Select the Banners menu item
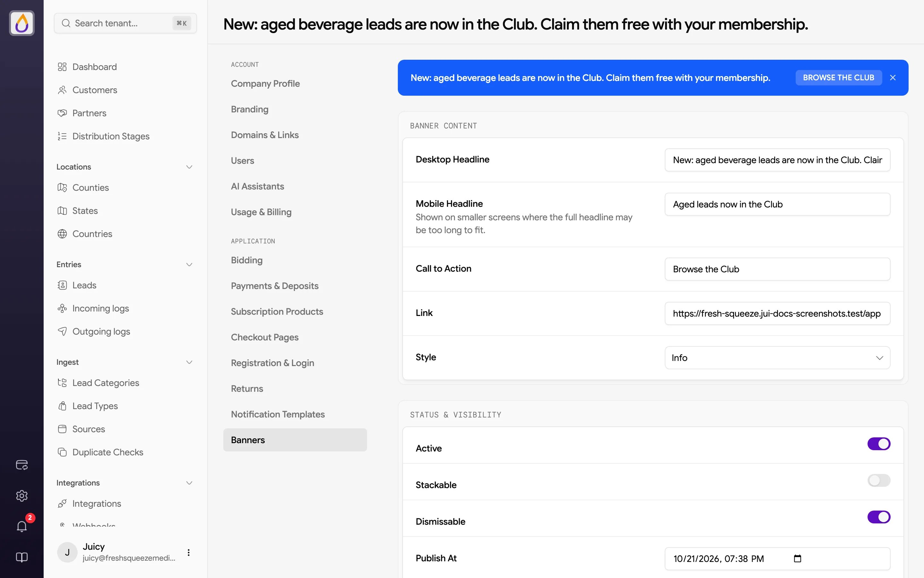The width and height of the screenshot is (924, 578). click(x=295, y=440)
